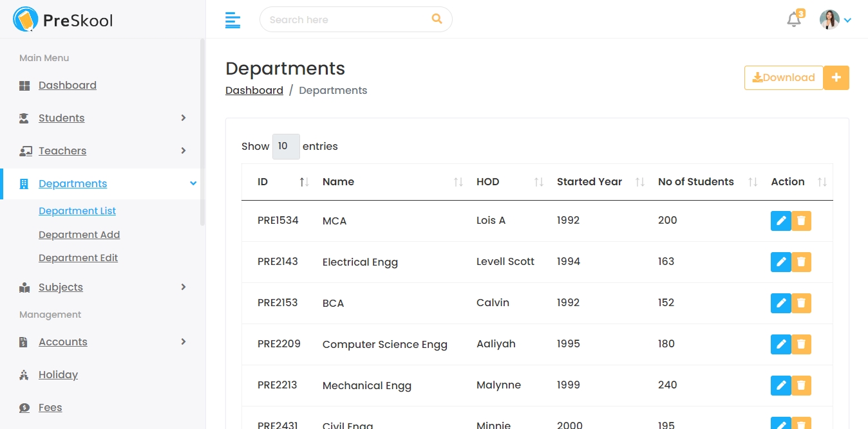868x429 pixels.
Task: Open the user profile dropdown
Action: [835, 20]
